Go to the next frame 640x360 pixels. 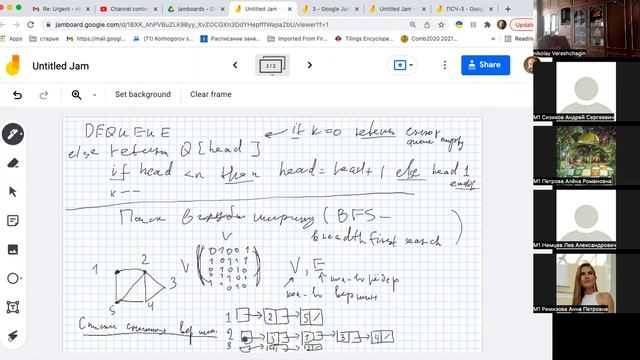pos(310,65)
